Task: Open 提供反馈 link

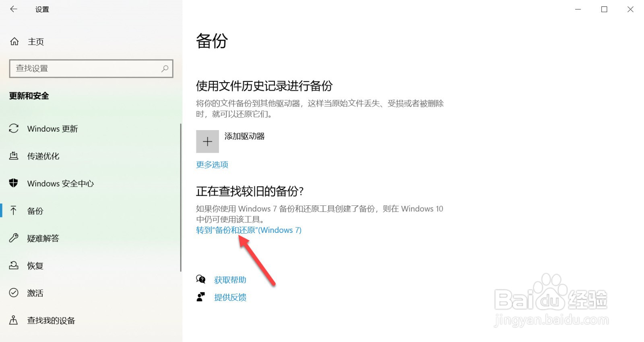Action: coord(230,297)
